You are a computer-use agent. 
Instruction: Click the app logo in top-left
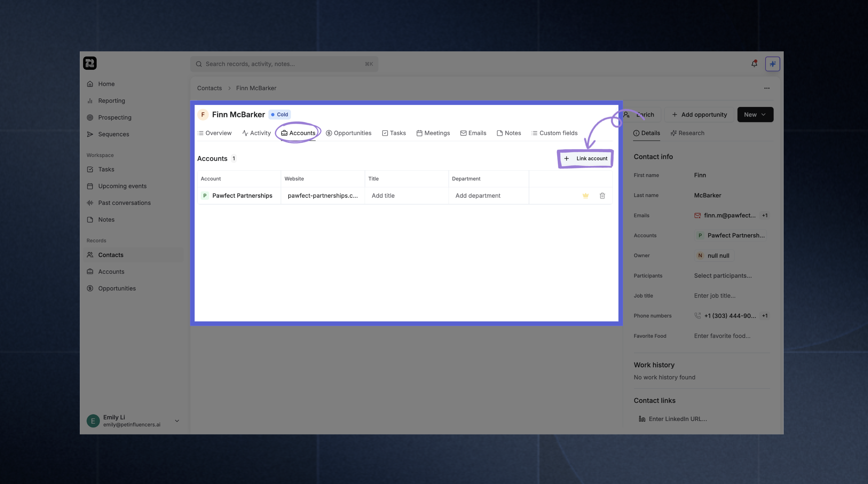tap(90, 63)
